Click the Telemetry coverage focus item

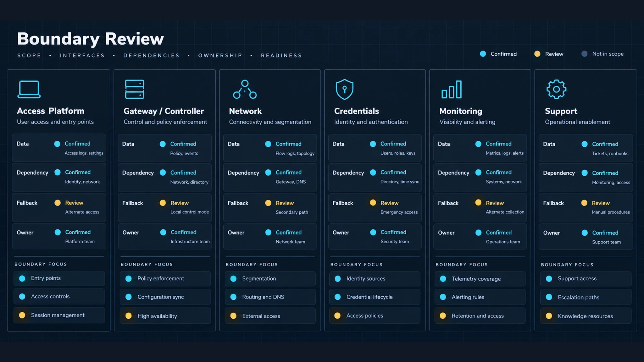pyautogui.click(x=480, y=279)
